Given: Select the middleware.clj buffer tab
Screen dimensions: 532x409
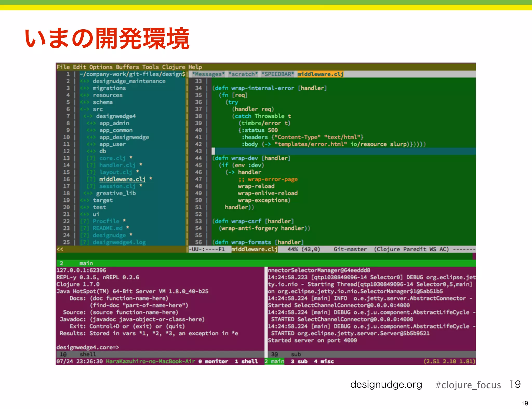Looking at the screenshot, I should click(x=320, y=74).
